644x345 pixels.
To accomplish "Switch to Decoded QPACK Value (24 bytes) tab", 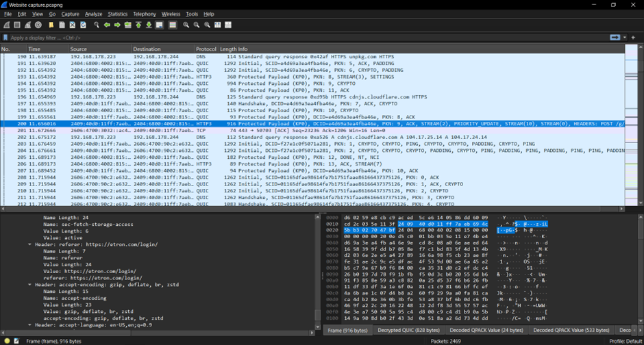I will coord(486,330).
